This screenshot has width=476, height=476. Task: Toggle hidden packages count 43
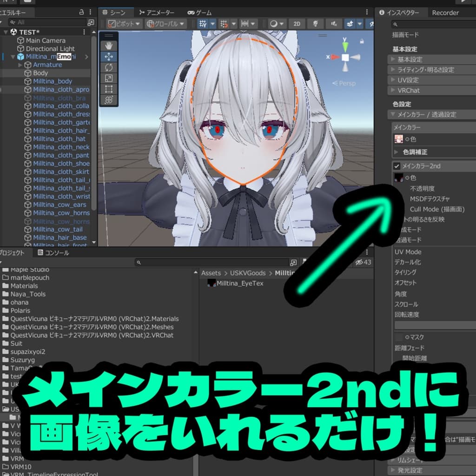click(x=363, y=262)
